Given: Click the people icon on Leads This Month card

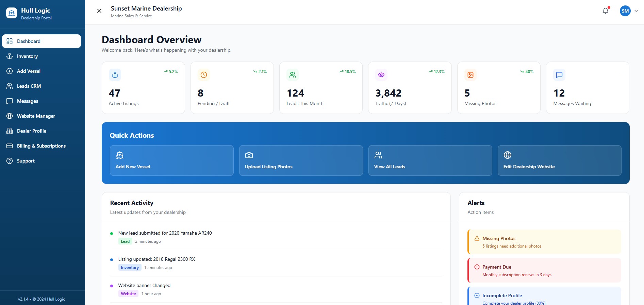Looking at the screenshot, I should pyautogui.click(x=293, y=75).
